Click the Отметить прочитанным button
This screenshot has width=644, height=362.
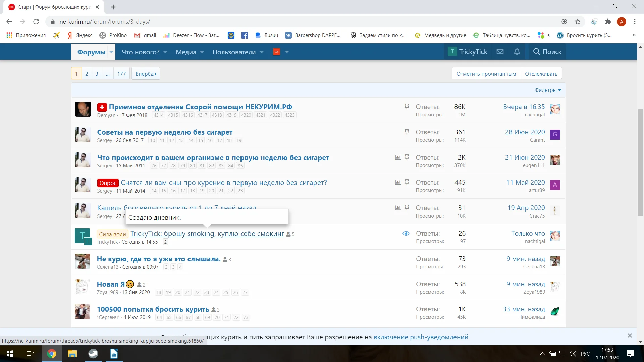(x=486, y=74)
